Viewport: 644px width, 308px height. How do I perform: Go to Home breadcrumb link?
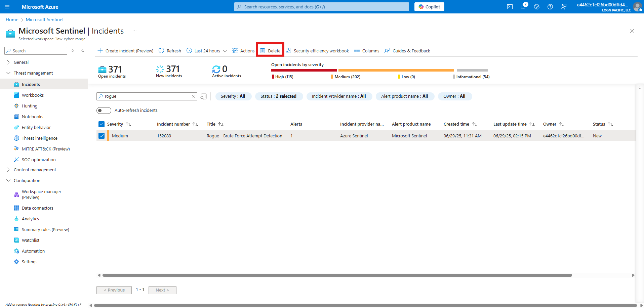coord(12,19)
